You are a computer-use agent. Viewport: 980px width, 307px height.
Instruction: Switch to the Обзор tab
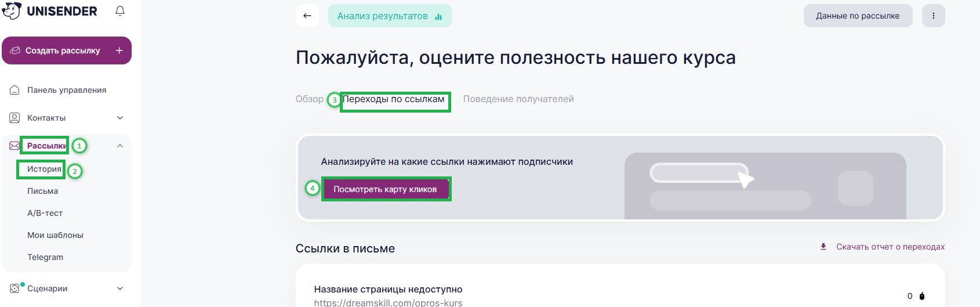(310, 99)
